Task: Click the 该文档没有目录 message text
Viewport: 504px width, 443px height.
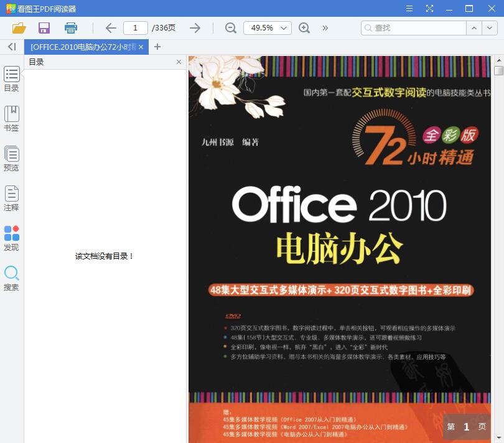Action: pyautogui.click(x=104, y=256)
